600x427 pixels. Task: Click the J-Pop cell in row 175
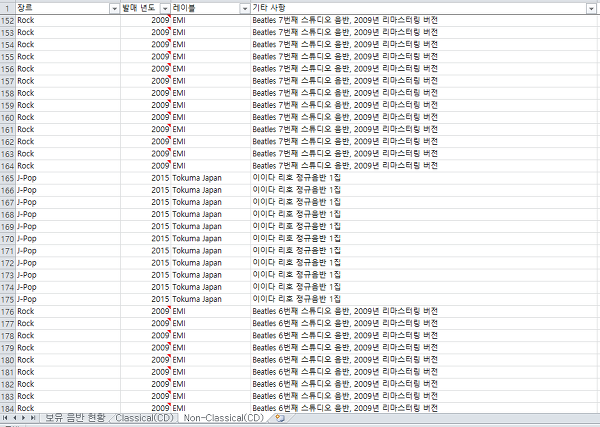pyautogui.click(x=68, y=300)
